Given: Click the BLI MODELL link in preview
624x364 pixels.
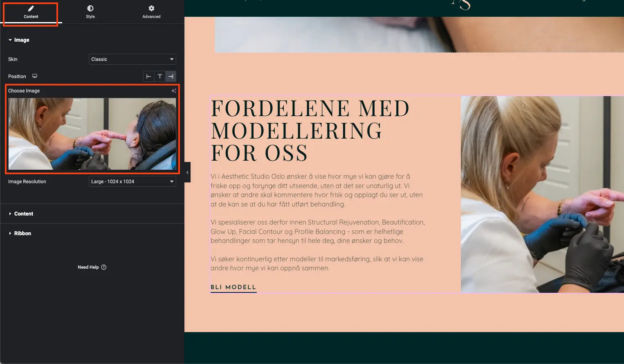Looking at the screenshot, I should point(233,288).
